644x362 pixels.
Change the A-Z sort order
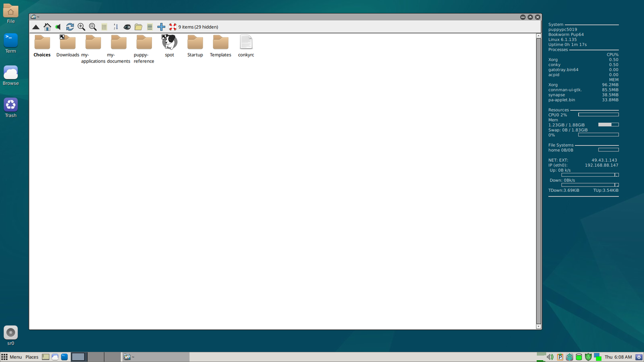coord(115,27)
